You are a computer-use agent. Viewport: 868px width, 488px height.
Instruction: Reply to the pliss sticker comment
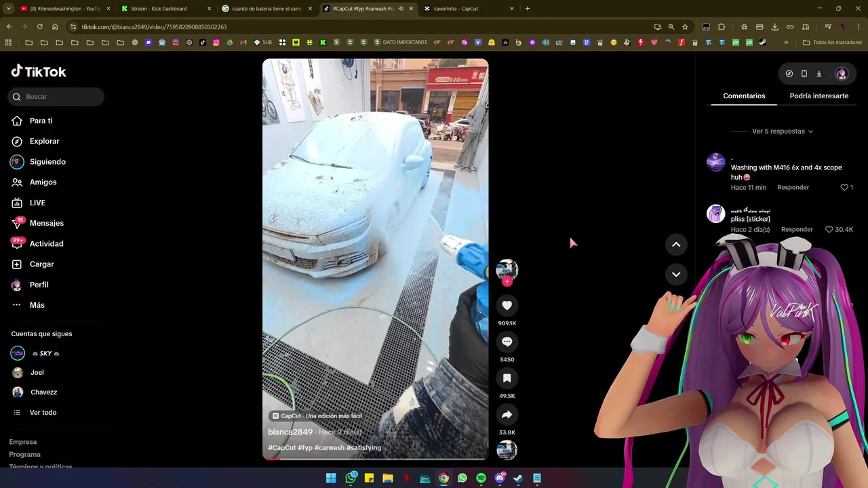tap(797, 230)
